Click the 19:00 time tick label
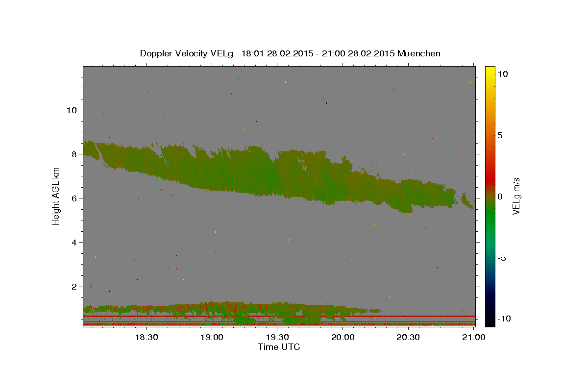This screenshot has height=392, width=588. click(x=212, y=338)
